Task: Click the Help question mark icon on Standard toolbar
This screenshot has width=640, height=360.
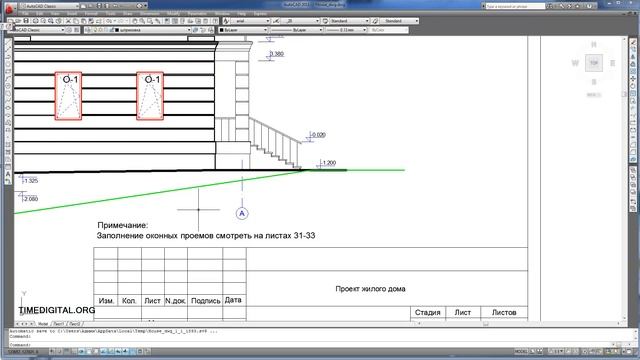Action: tap(216, 21)
